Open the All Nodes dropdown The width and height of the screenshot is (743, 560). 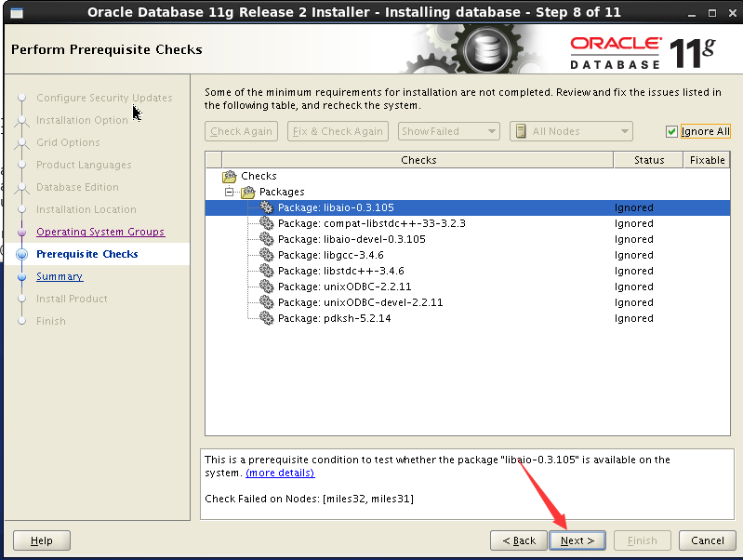[571, 131]
